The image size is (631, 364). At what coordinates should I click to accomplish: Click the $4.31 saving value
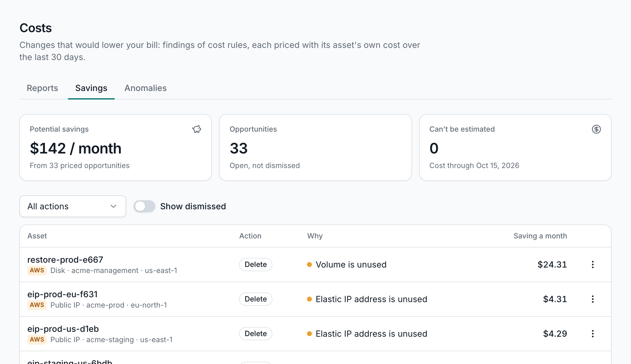point(555,299)
